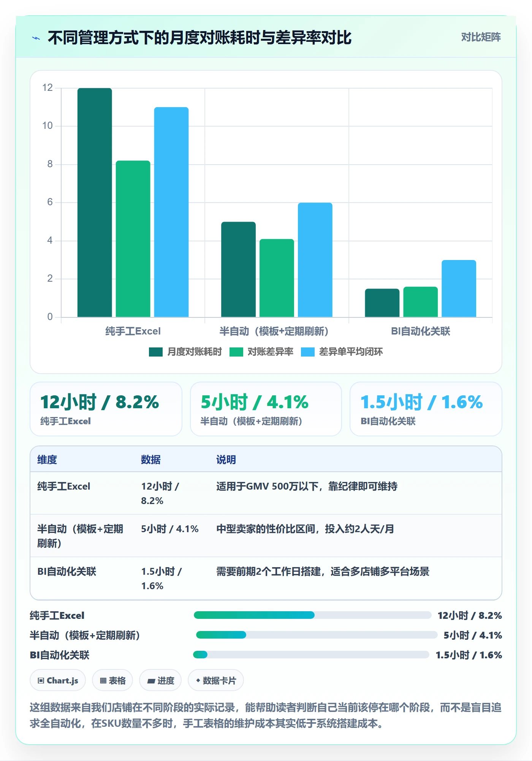
Task: Toggle the 月度对账耗时 legend entry
Action: tap(185, 352)
